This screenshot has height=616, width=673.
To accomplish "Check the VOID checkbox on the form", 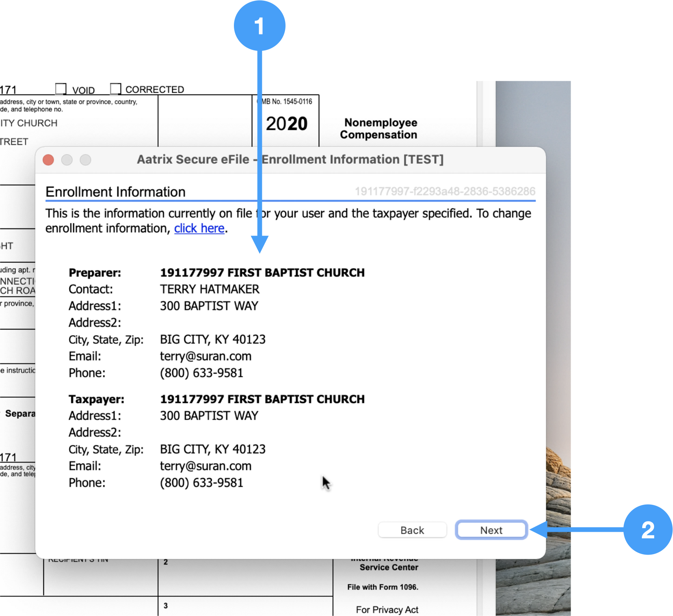I will tap(61, 89).
